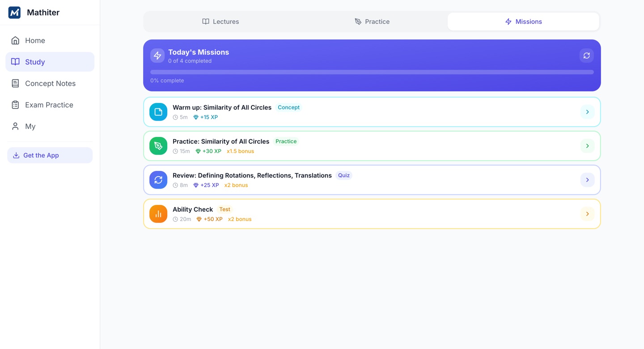Click the Mathiter brand name
Viewport: 644px width, 349px height.
tap(43, 13)
